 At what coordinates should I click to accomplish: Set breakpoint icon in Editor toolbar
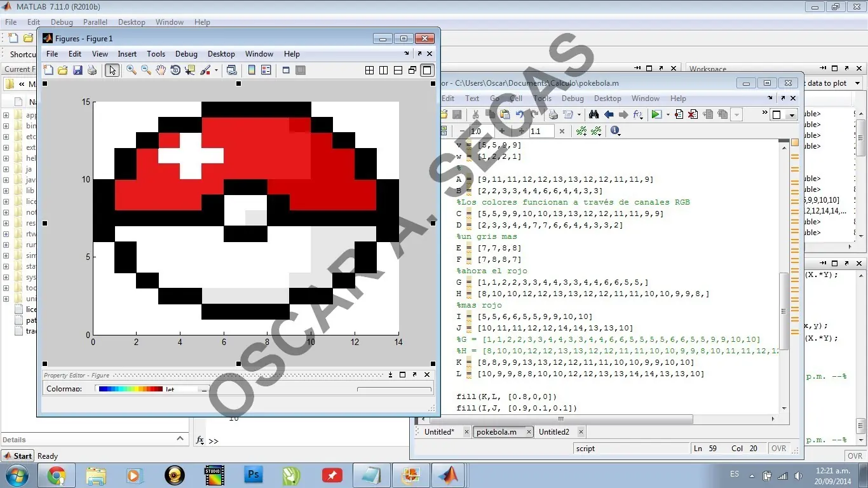pos(679,114)
